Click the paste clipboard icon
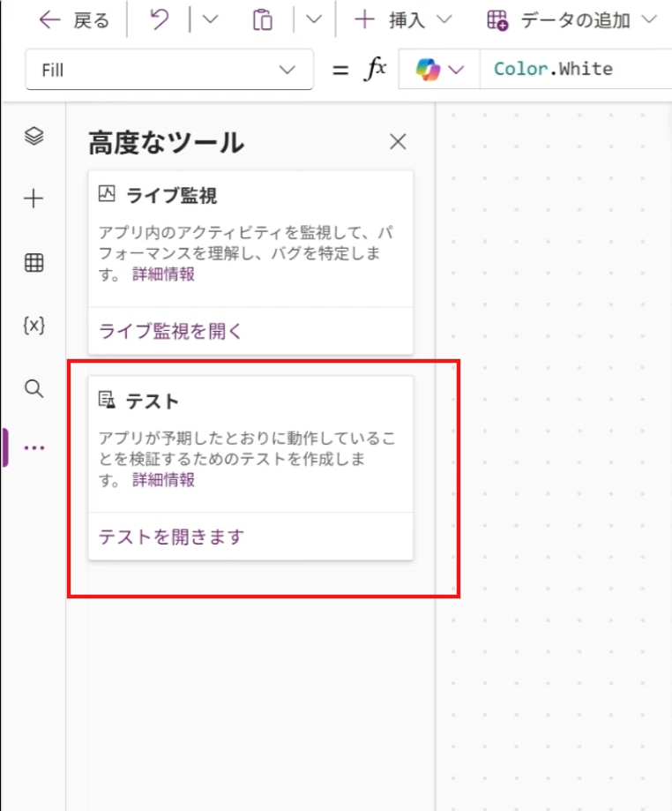Screen dimensions: 672x811 pos(262,20)
